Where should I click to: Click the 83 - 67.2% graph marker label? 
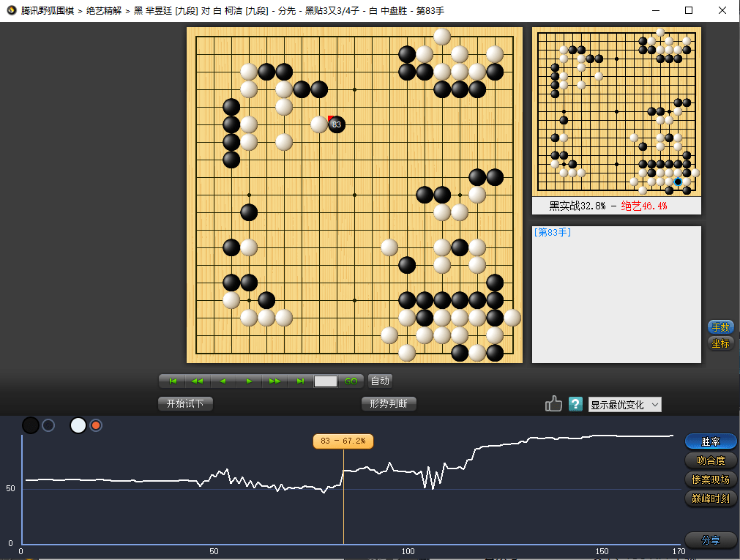343,441
